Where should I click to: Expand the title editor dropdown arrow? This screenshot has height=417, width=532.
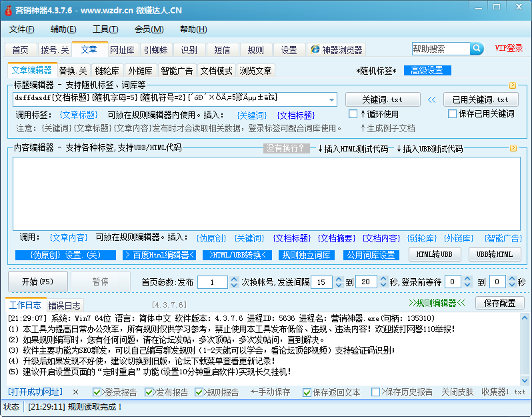coord(331,100)
